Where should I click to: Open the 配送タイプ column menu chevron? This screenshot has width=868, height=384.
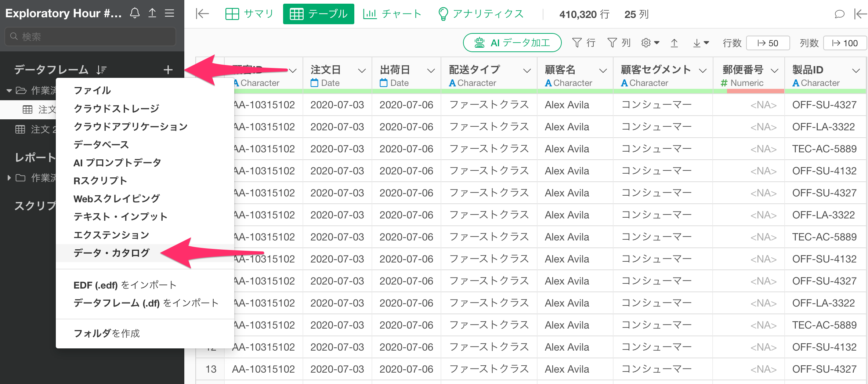click(527, 71)
